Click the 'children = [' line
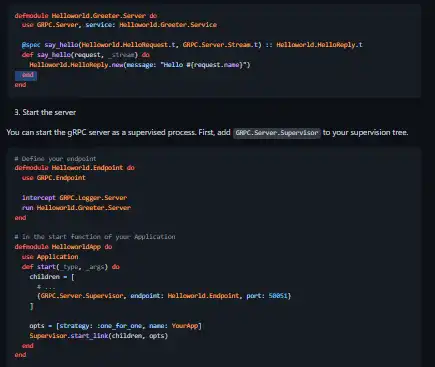435x367 pixels. click(x=52, y=277)
